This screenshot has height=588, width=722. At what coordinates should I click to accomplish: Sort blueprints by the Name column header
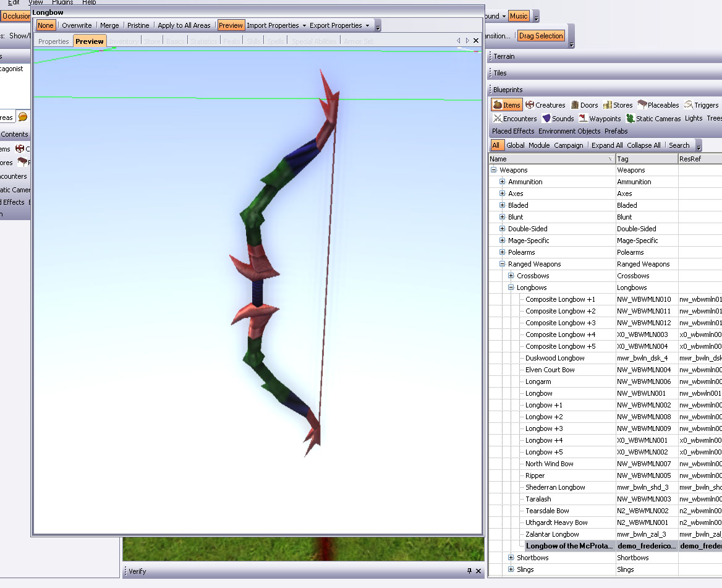coord(551,159)
